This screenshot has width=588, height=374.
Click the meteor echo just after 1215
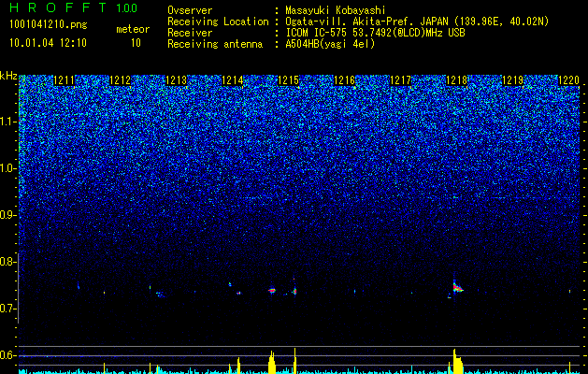(x=294, y=290)
